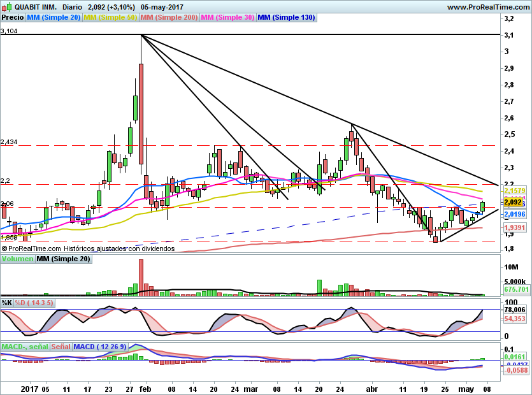Click the 2,1579 moving average price tag
532x395 pixels.
514,190
